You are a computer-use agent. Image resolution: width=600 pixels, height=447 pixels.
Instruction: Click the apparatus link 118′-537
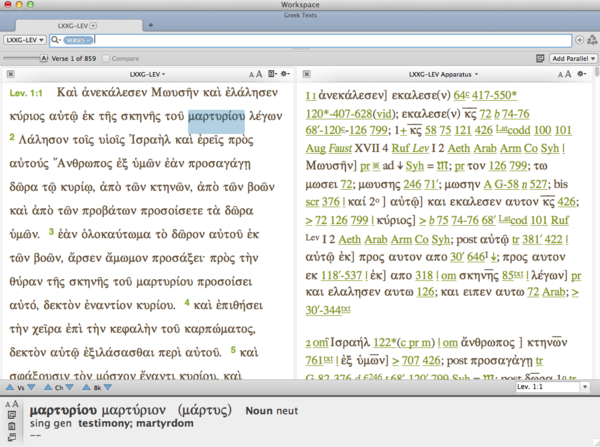[x=341, y=275]
